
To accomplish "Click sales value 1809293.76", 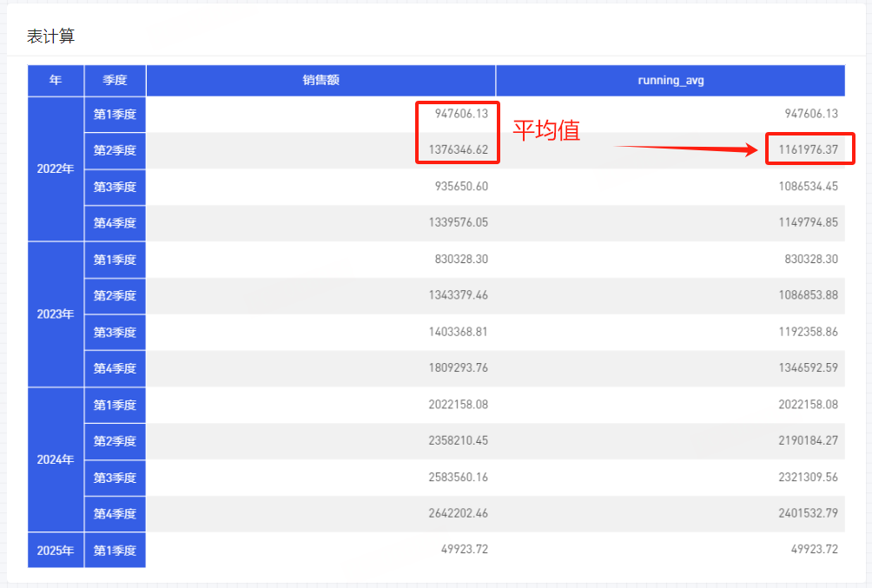I will (x=458, y=368).
